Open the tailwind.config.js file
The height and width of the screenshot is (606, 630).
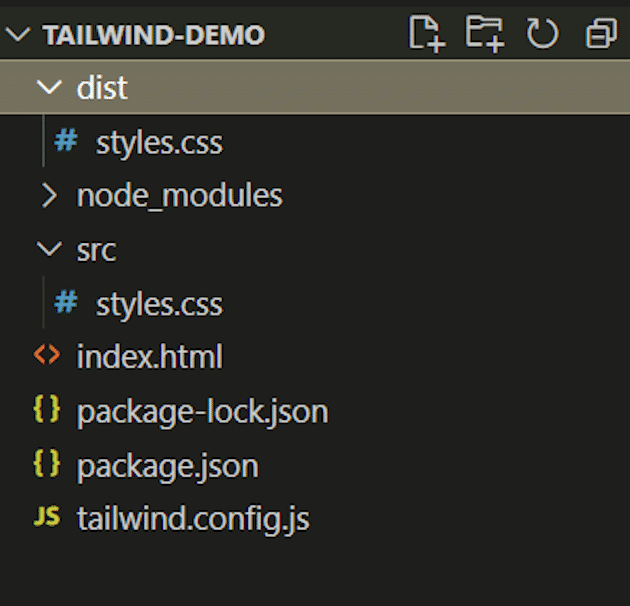[193, 519]
